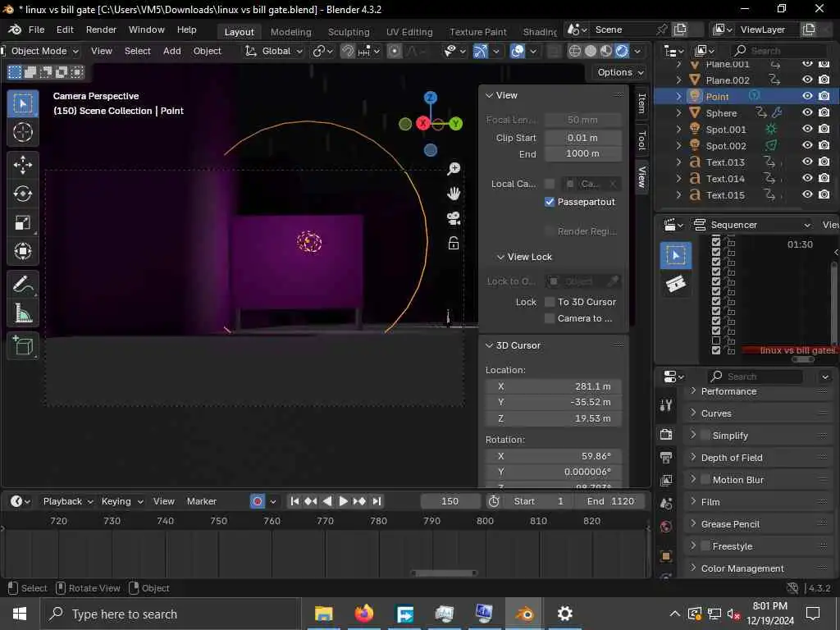Collapse the 3D Cursor panel
The image size is (840, 630).
tap(489, 345)
